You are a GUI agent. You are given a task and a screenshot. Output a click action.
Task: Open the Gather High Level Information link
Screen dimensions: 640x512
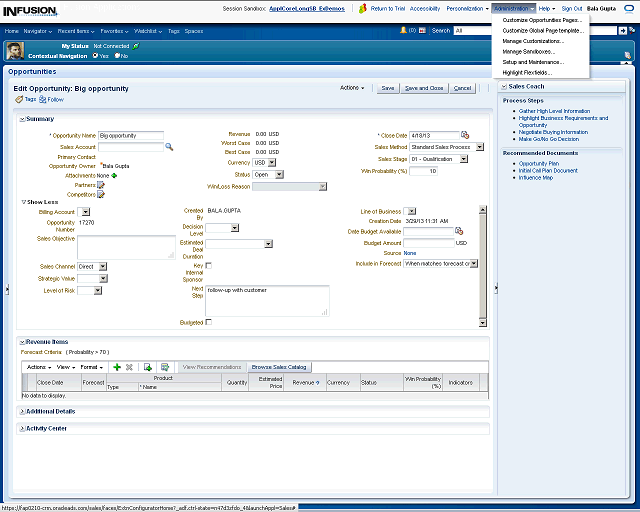pyautogui.click(x=554, y=111)
